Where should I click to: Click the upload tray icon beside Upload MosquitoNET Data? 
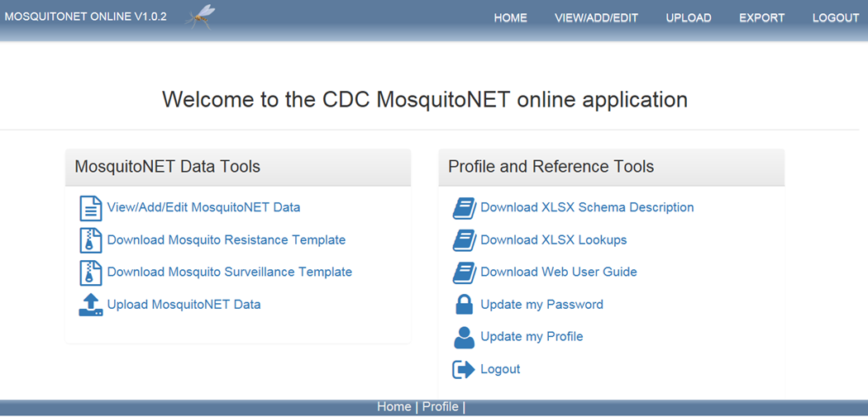pos(90,305)
